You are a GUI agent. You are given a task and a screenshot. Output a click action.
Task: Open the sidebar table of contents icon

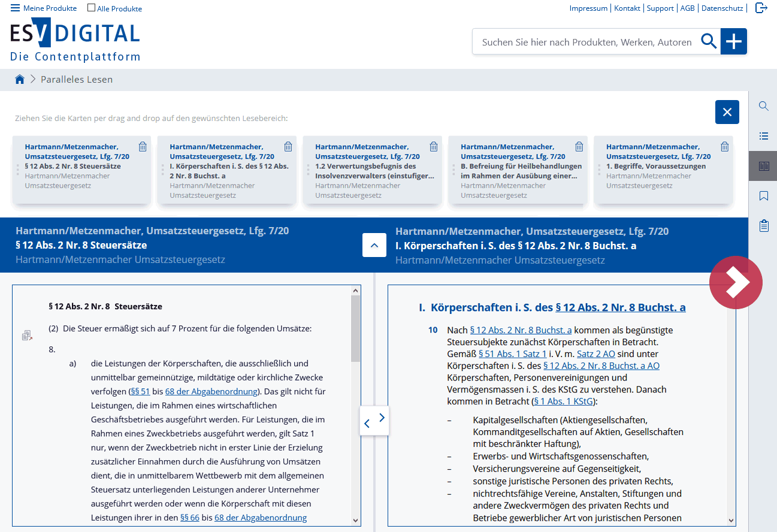(x=764, y=136)
